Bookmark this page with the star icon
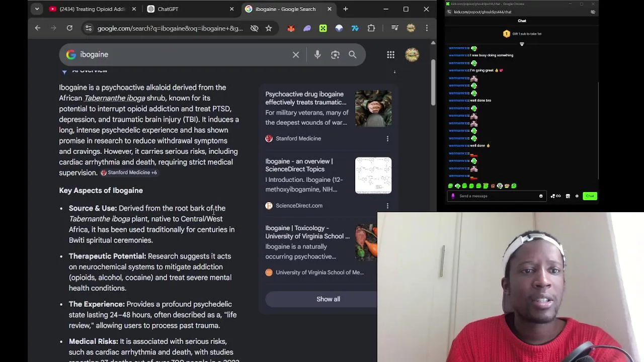644x362 pixels. tap(269, 28)
